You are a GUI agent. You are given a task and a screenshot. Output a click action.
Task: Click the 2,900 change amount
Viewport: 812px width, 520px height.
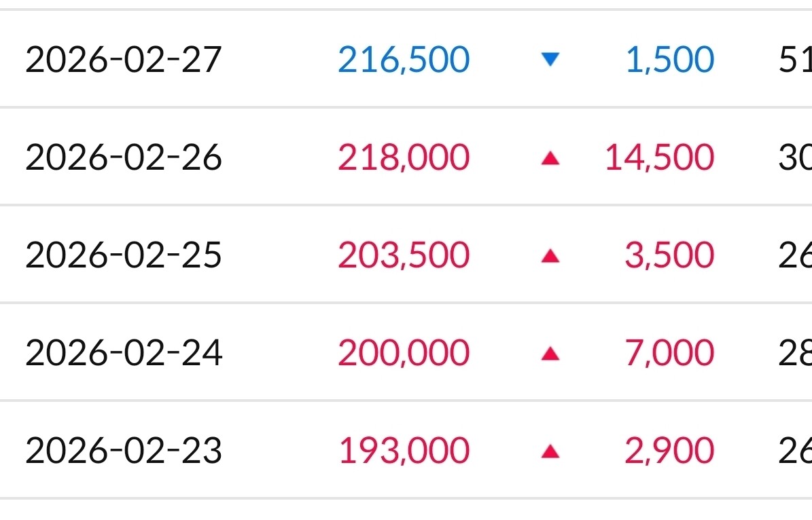[669, 451]
